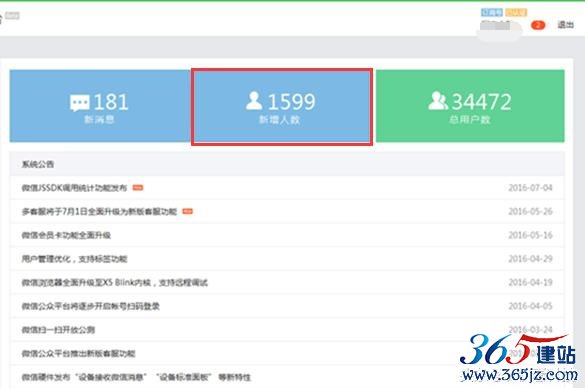Open the 新消息 card showing 181

click(x=100, y=106)
